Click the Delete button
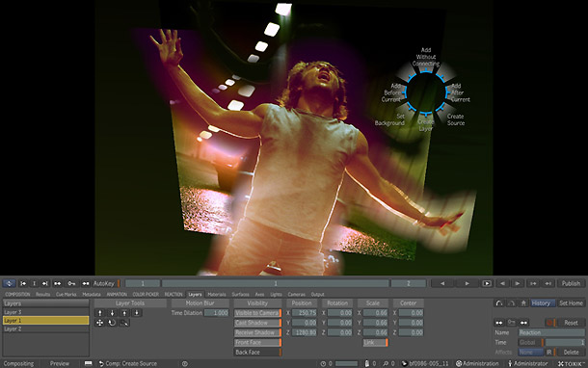 tap(571, 352)
